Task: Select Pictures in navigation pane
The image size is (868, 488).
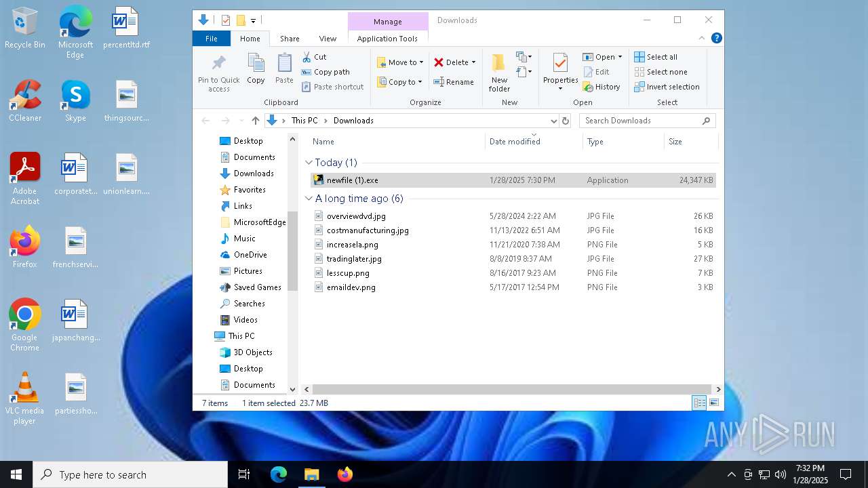Action: [248, 271]
